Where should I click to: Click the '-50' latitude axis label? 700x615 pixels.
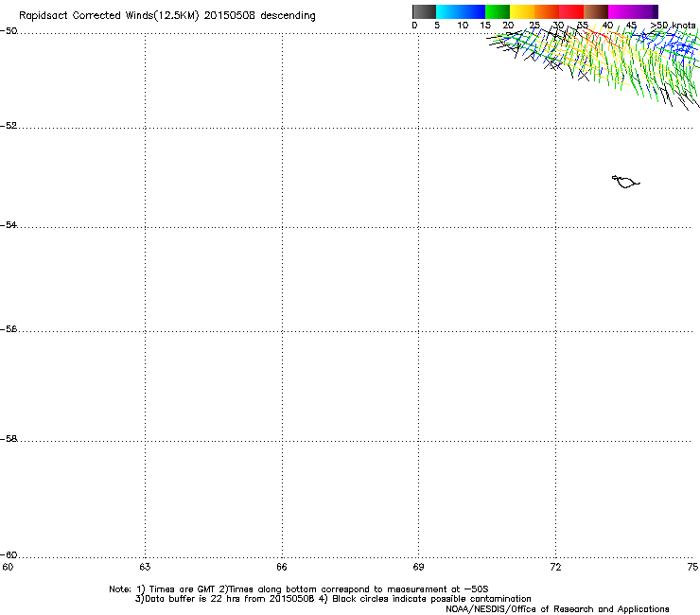coord(9,31)
